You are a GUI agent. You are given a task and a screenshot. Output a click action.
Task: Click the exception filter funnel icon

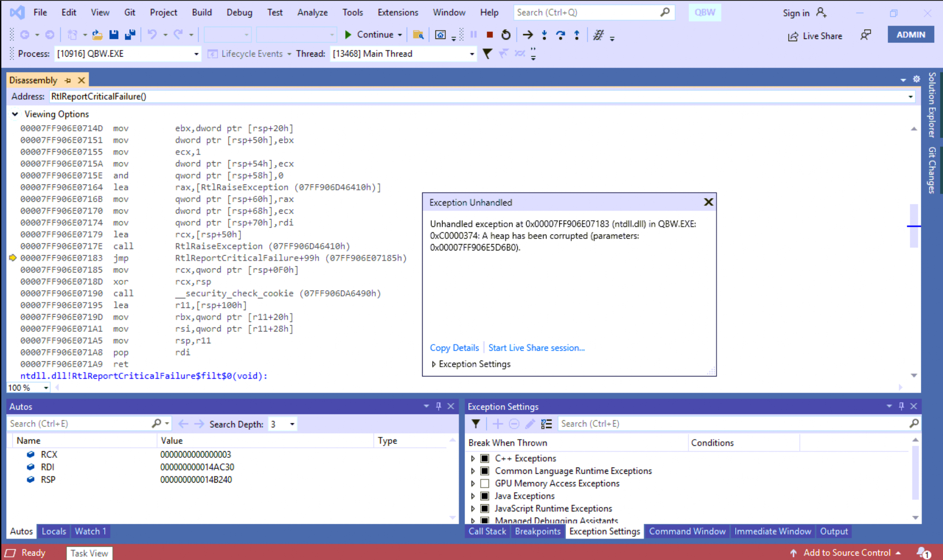click(x=476, y=424)
